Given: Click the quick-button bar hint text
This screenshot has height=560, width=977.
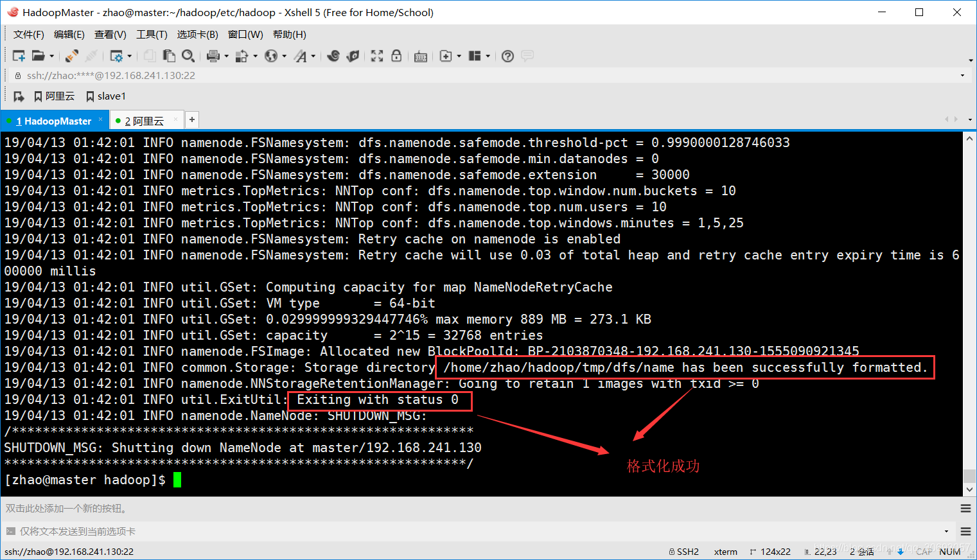Looking at the screenshot, I should pos(67,508).
